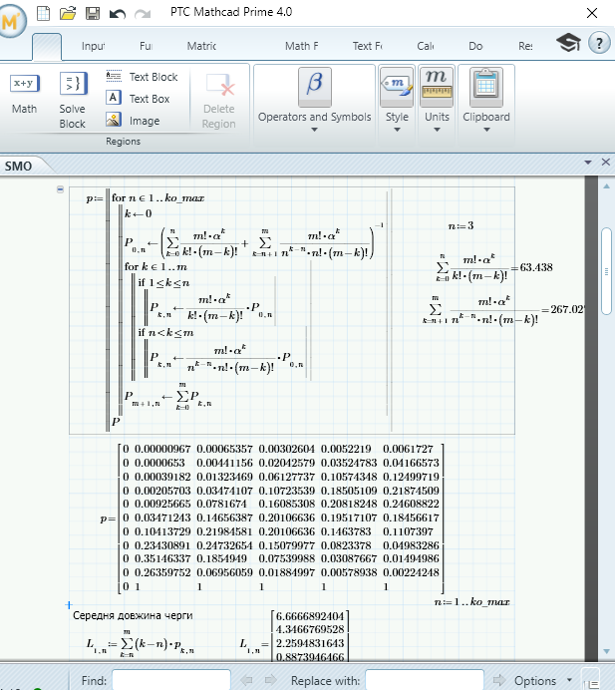Screen dimensions: 616x690
Task: Switch to the Text Formatting ribbon tab
Action: coord(367,46)
